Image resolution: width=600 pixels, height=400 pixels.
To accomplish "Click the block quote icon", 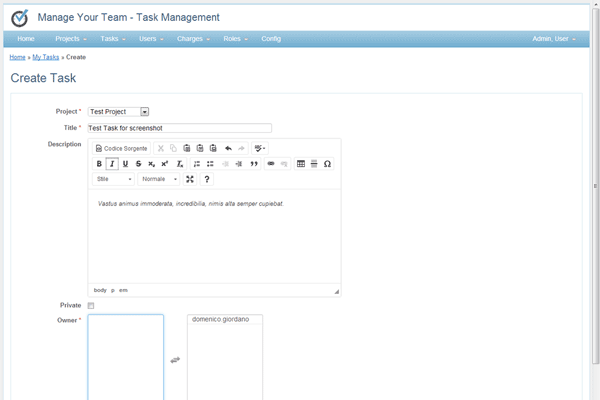I will (253, 164).
